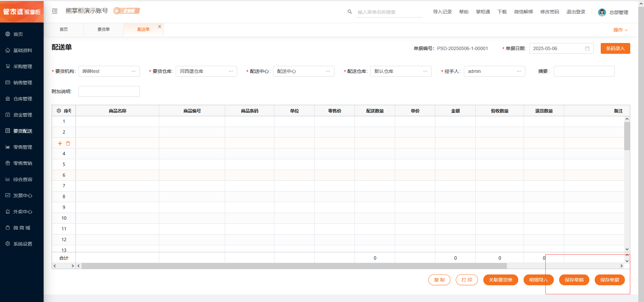Click the 关联要货单 button

[x=500, y=280]
